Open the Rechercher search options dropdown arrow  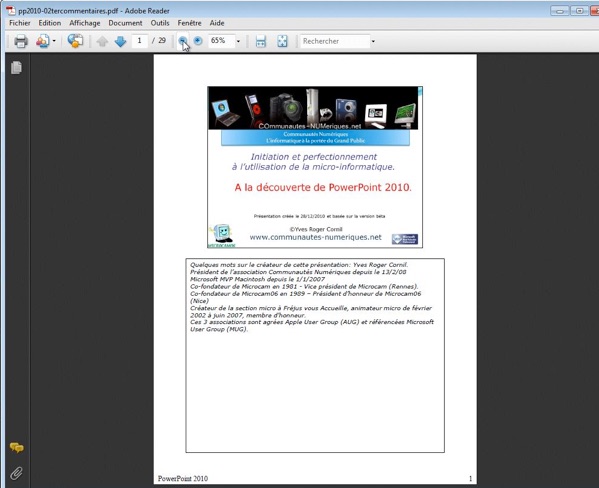(373, 41)
